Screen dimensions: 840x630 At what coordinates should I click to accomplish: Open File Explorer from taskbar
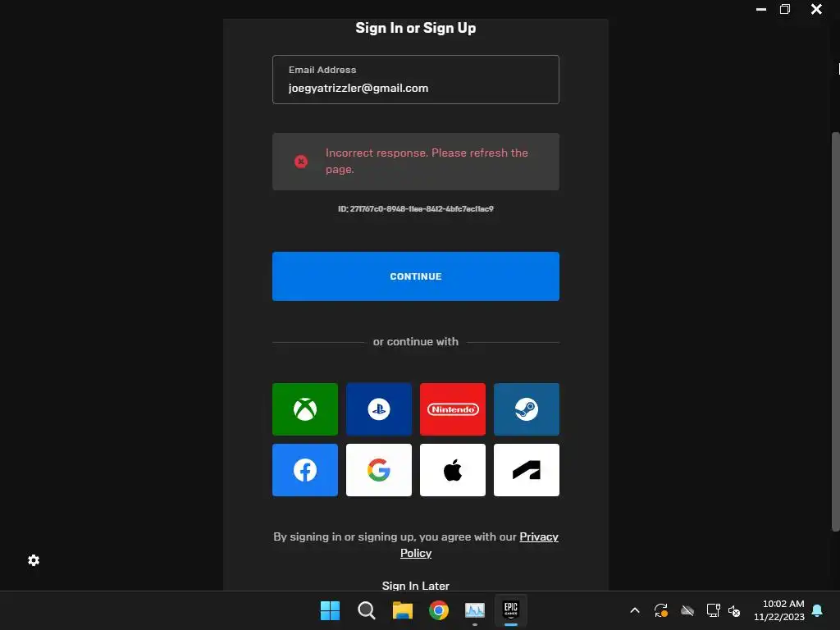[x=402, y=610]
